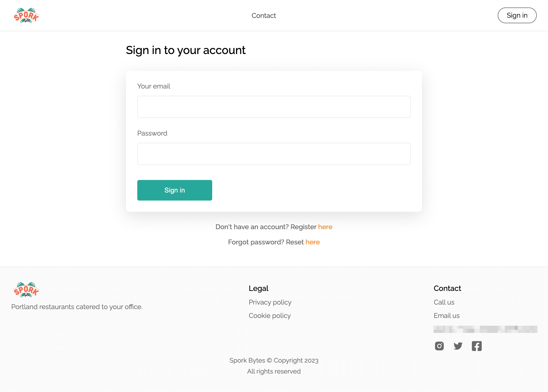Screen dimensions: 548x392
Task: Click the 'here' link to register
Action: coord(325,226)
